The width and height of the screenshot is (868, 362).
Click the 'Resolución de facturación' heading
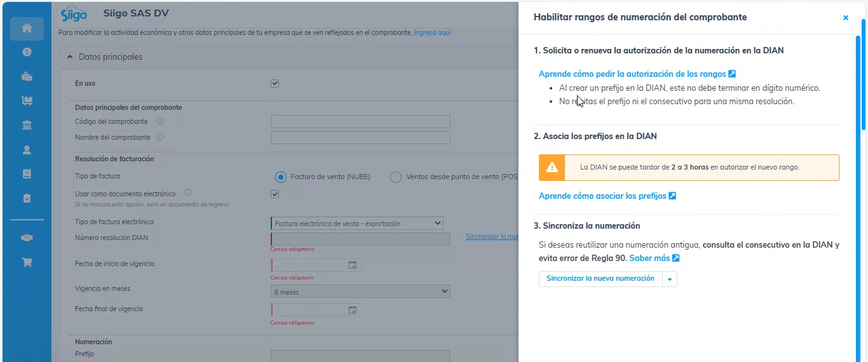click(114, 159)
